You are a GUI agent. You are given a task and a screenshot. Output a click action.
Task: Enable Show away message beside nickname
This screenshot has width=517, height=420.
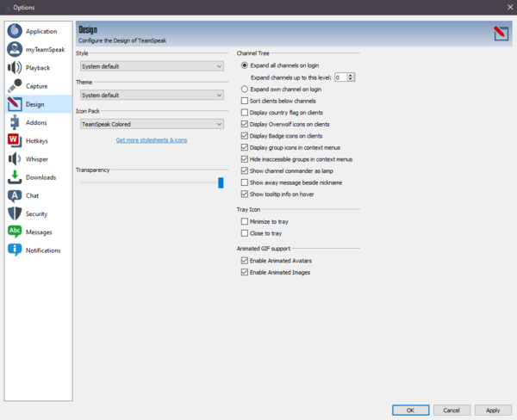pos(245,182)
